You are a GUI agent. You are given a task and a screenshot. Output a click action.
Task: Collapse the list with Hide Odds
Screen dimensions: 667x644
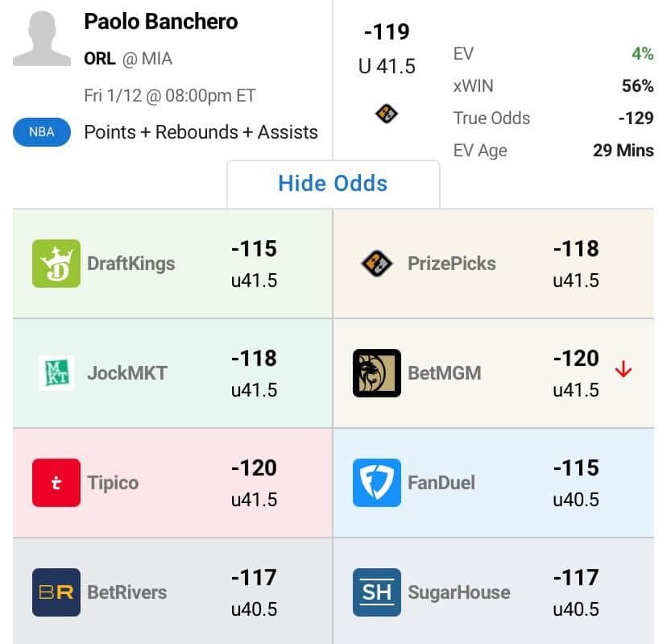click(333, 183)
